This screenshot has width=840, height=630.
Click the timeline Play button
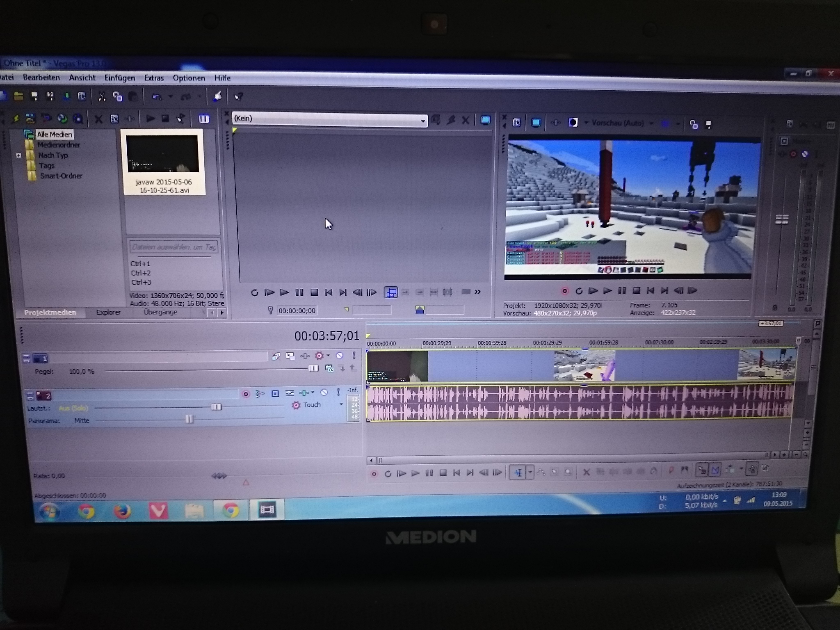pos(415,473)
